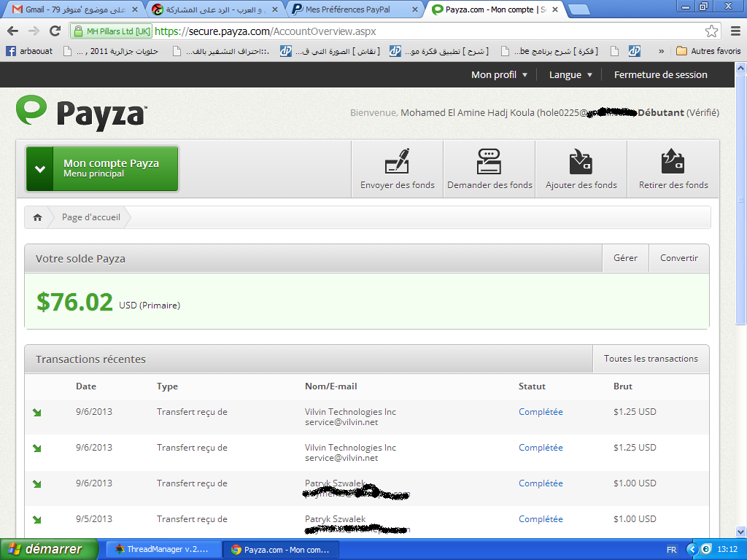Open ThreadManager from the taskbar

point(163,550)
